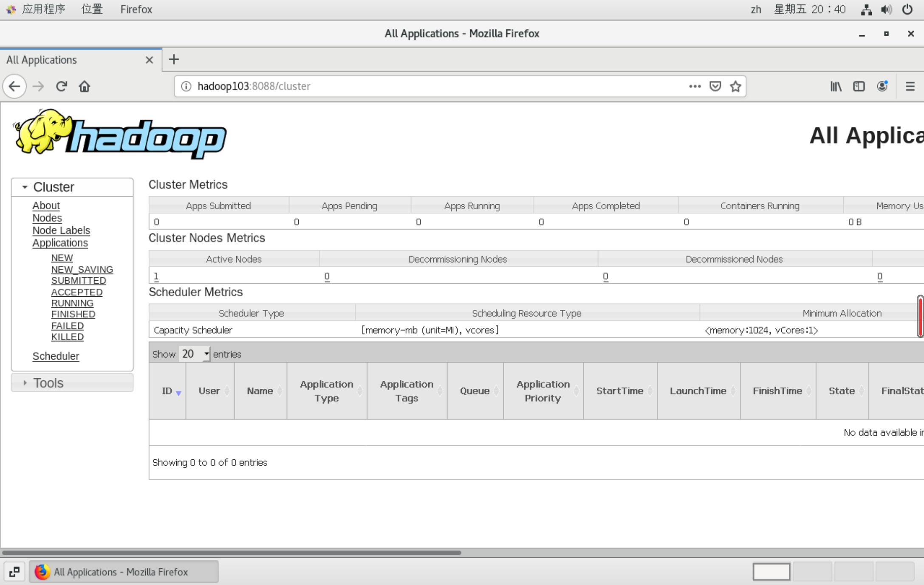
Task: Sort table by ID column
Action: (167, 391)
